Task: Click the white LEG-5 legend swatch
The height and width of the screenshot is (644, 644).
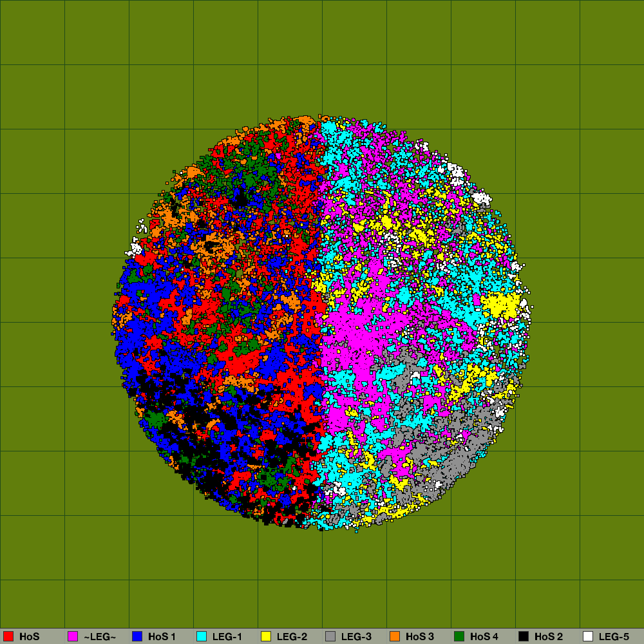Action: (588, 636)
